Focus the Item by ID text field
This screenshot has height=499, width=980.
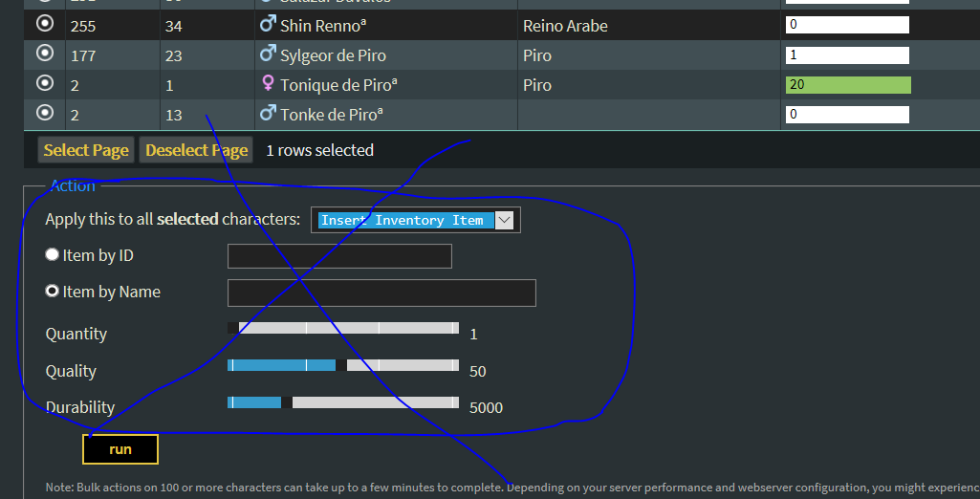(x=339, y=256)
